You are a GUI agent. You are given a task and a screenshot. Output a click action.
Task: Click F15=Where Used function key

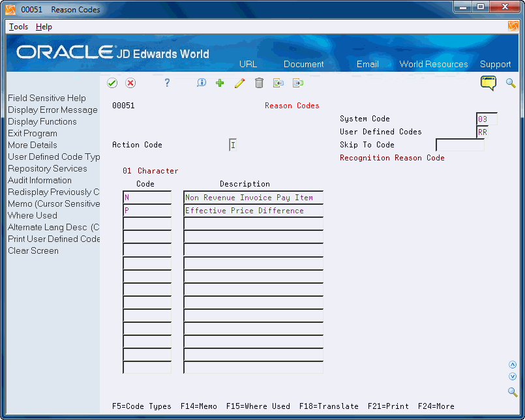pyautogui.click(x=258, y=406)
